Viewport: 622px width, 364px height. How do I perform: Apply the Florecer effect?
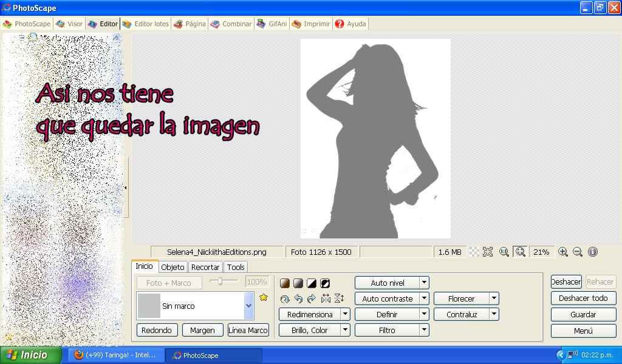click(x=462, y=298)
